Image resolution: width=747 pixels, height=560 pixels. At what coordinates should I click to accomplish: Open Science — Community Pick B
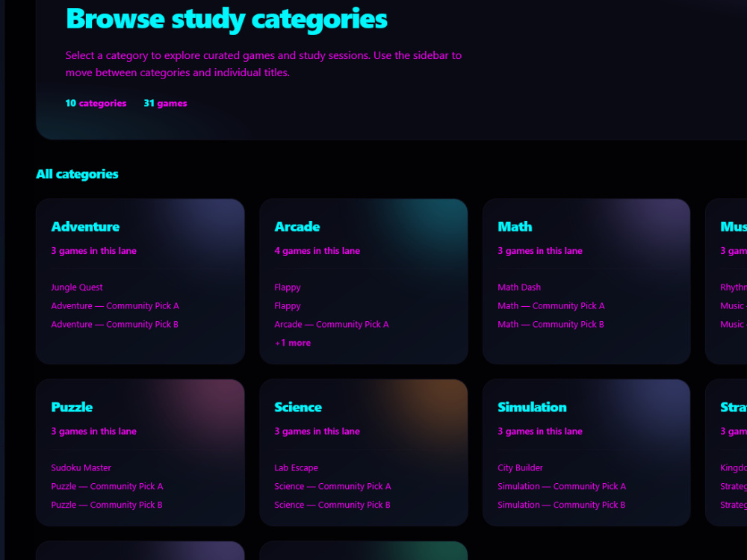point(332,505)
